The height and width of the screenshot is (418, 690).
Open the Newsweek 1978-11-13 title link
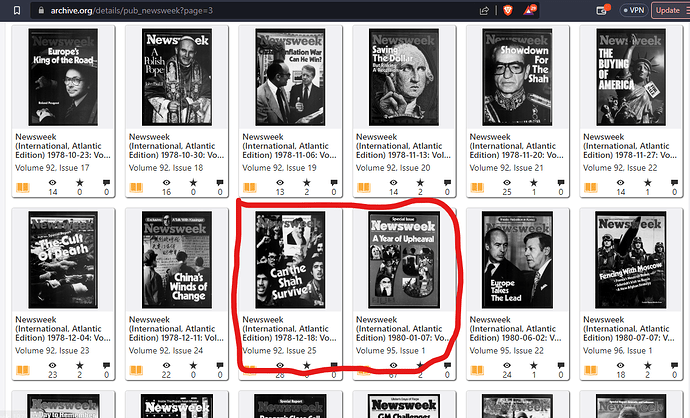click(x=404, y=146)
